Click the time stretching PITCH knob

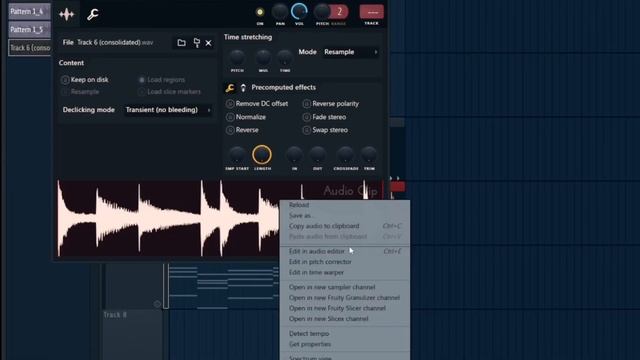coord(237,58)
